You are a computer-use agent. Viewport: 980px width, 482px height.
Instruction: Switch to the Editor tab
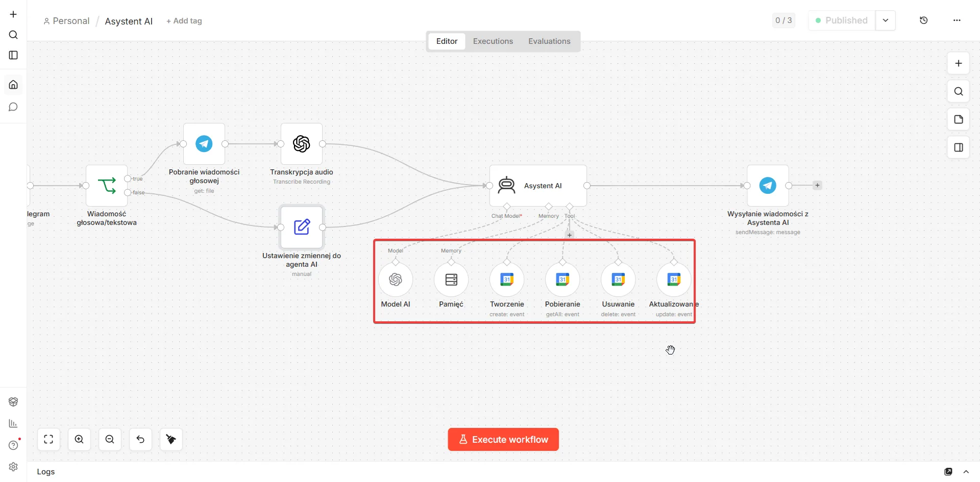click(447, 41)
